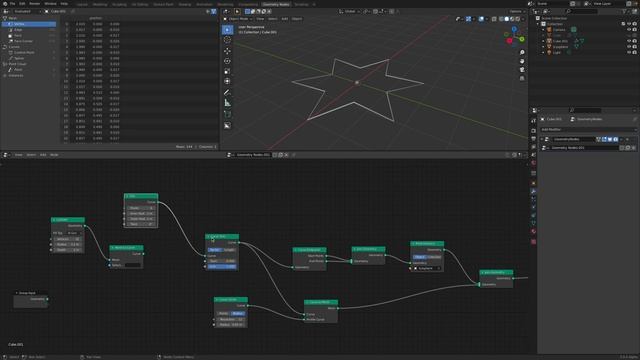Select the Select Box tool in viewport toolbar
This screenshot has width=640, height=360.
(227, 30)
